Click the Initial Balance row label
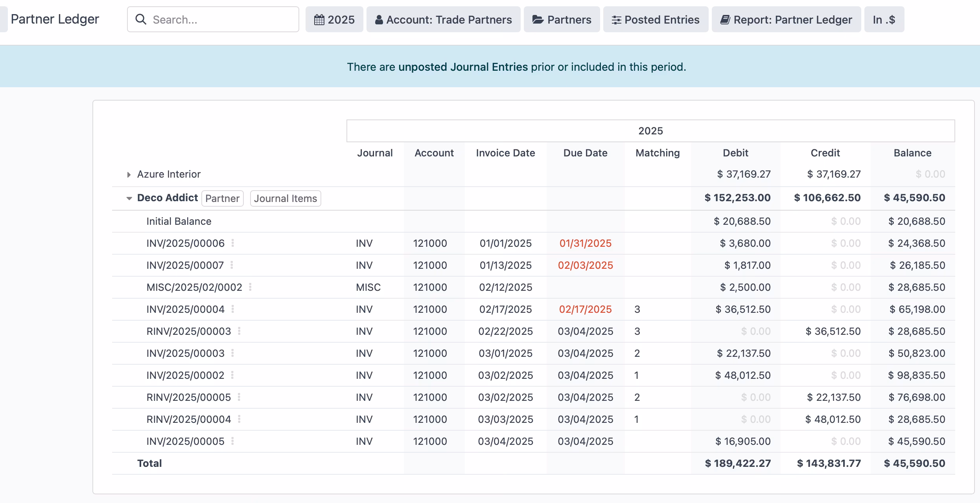Image resolution: width=980 pixels, height=503 pixels. coord(179,221)
